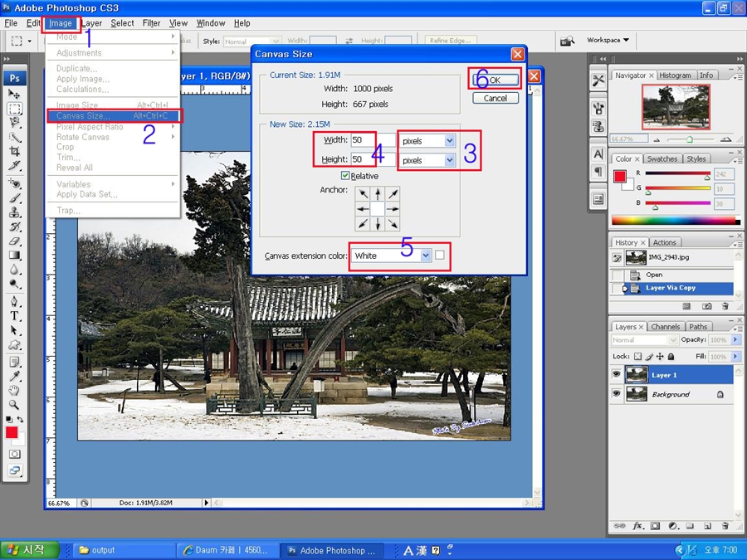Select the Path Selection tool

click(x=14, y=330)
